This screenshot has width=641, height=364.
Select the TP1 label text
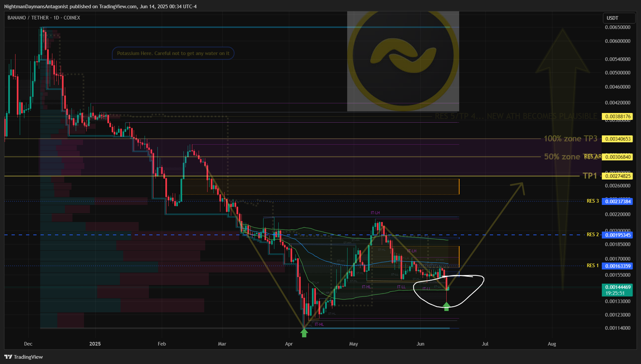(590, 176)
